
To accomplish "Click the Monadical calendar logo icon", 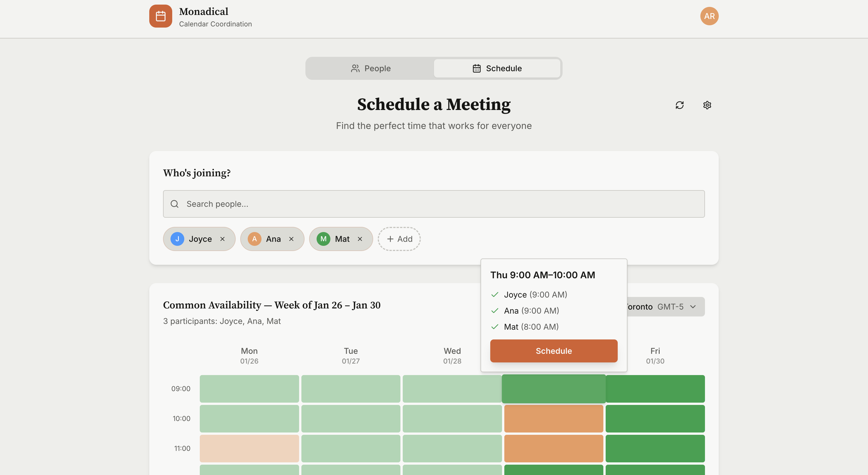I will [161, 16].
